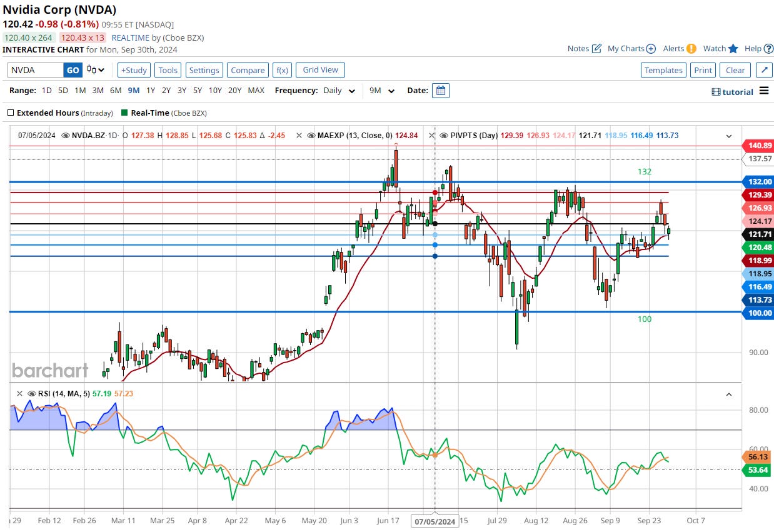The image size is (774, 532).
Task: Select the 1M range
Action: click(x=80, y=91)
